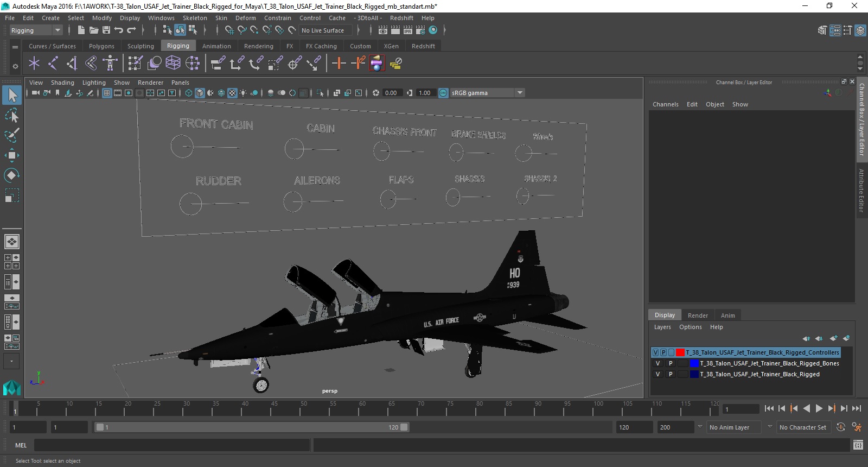868x467 pixels.
Task: Expand the more tools arrow below left layouts
Action: click(11, 361)
